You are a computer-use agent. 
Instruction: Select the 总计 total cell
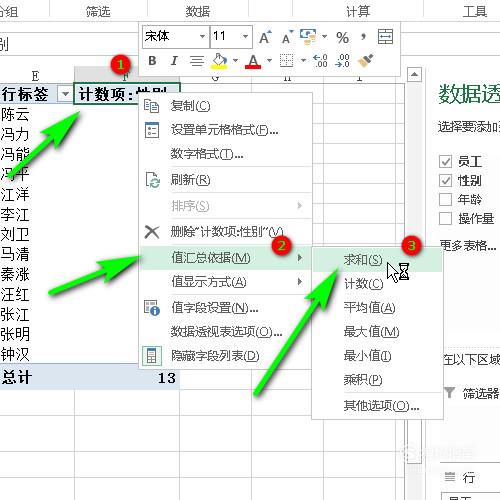pos(37,378)
